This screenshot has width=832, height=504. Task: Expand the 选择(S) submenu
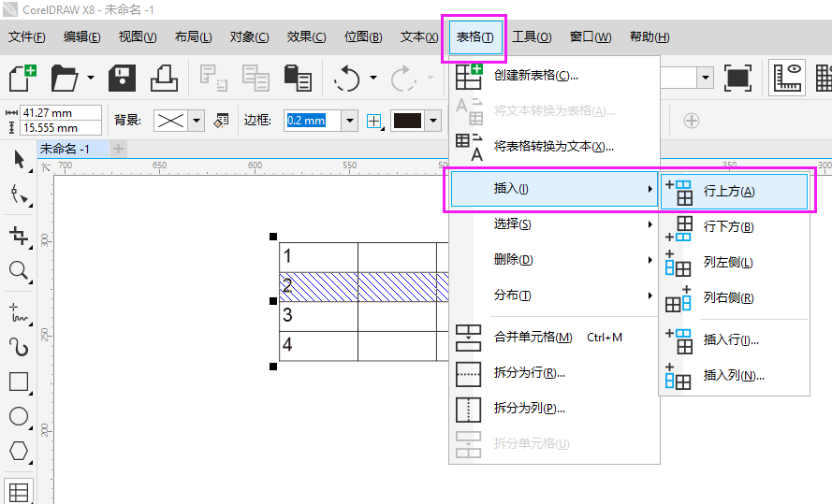[x=554, y=224]
